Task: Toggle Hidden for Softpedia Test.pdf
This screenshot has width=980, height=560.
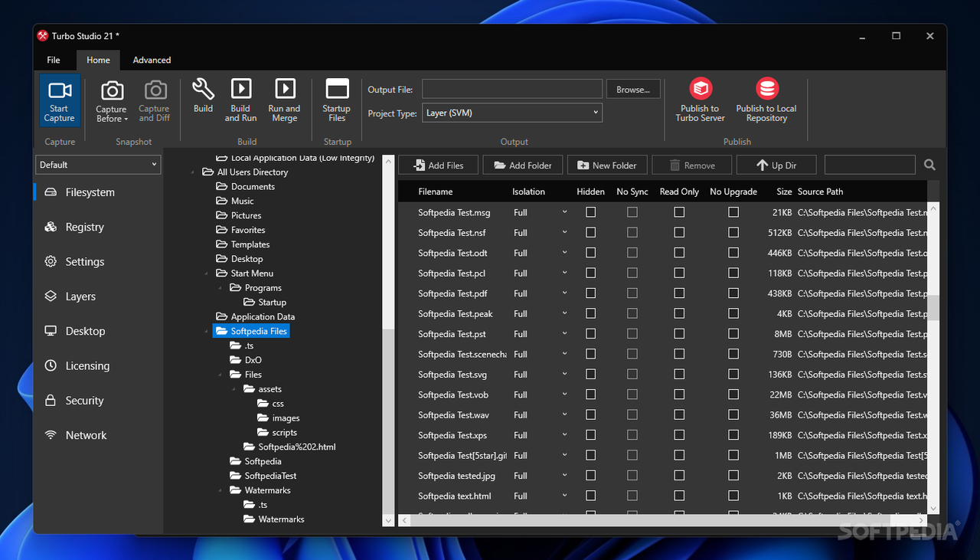Action: [590, 293]
